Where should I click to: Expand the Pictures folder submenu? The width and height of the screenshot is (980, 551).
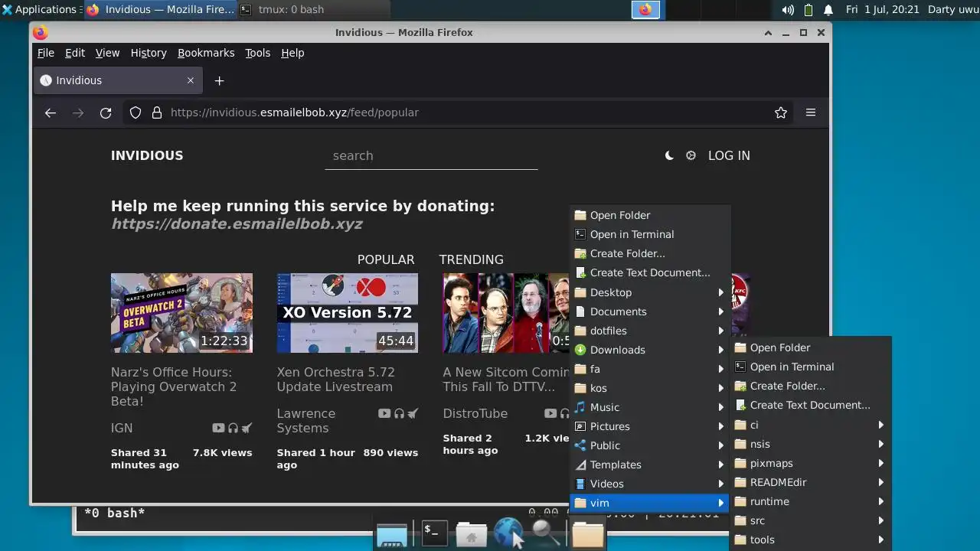point(650,426)
